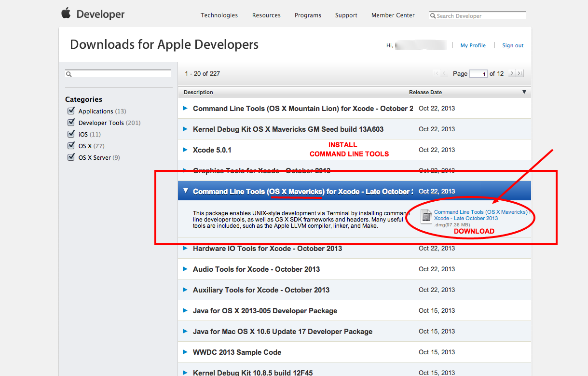Click the Apple Developer logo
The image size is (588, 376).
pos(93,14)
